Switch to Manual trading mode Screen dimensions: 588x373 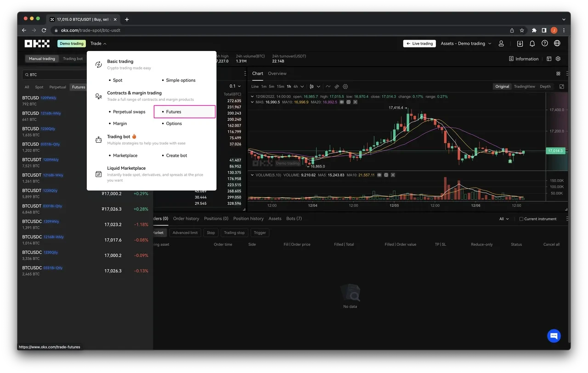coord(42,59)
